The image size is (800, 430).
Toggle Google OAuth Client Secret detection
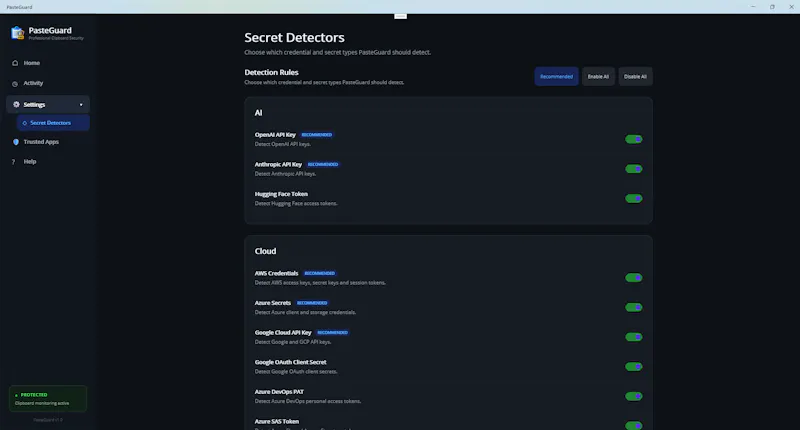pos(634,366)
